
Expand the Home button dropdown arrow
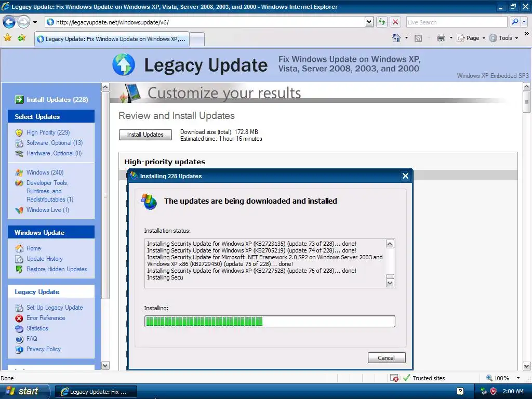pos(406,38)
